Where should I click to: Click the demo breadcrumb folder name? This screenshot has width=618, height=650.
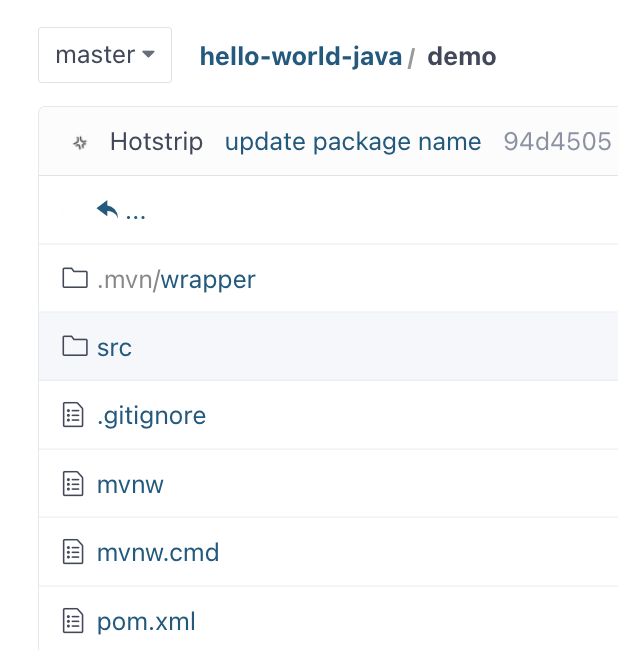461,56
